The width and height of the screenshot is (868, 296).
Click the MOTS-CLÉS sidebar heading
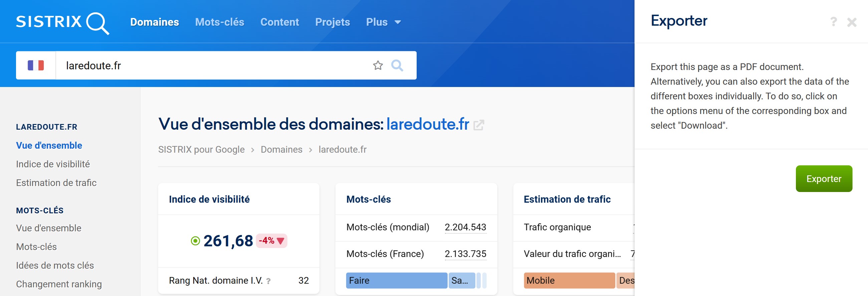pos(40,211)
